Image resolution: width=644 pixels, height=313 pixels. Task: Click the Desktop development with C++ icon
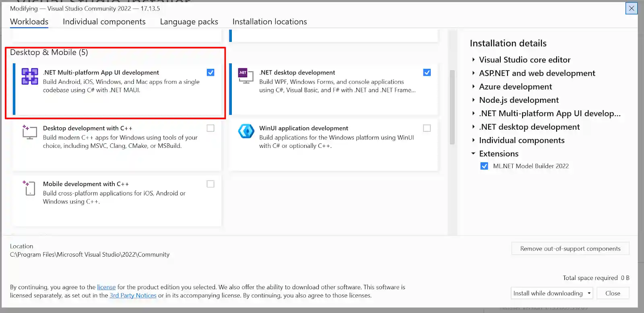[30, 132]
